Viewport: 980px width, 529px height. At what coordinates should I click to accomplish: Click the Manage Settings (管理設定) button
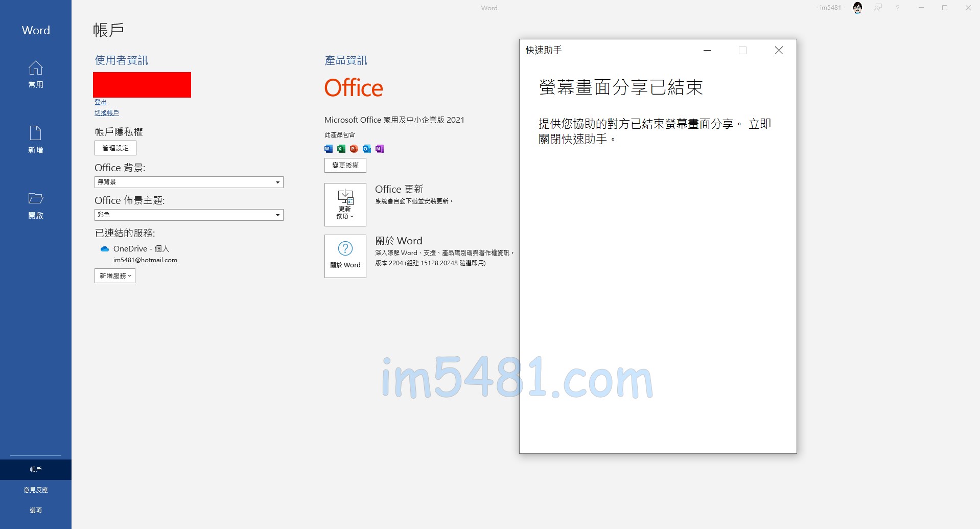coord(115,148)
